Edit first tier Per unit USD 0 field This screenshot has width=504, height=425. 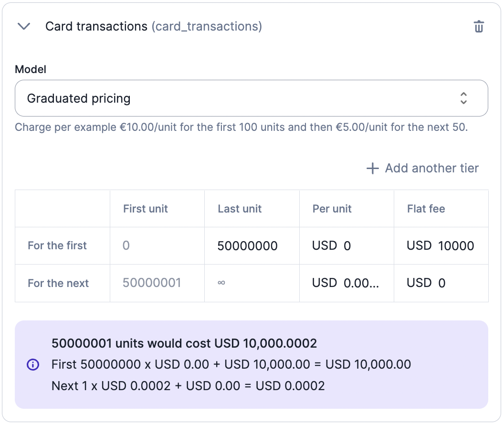click(x=347, y=246)
